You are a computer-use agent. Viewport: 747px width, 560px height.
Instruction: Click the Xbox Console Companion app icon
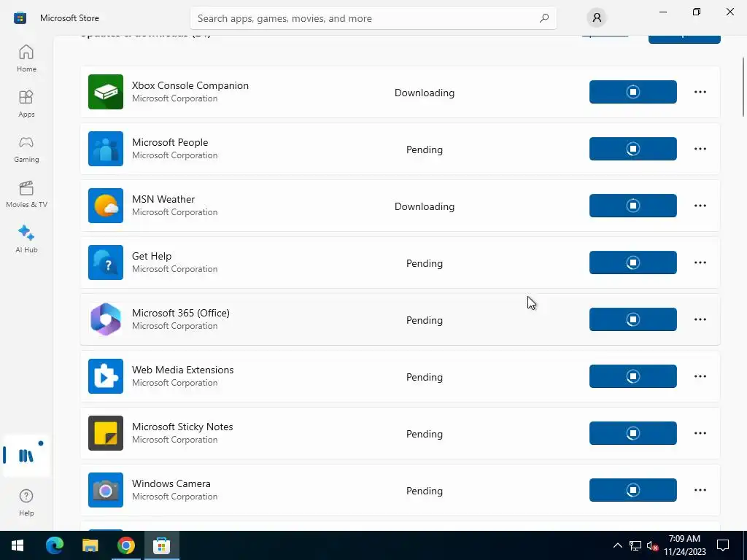(x=106, y=92)
